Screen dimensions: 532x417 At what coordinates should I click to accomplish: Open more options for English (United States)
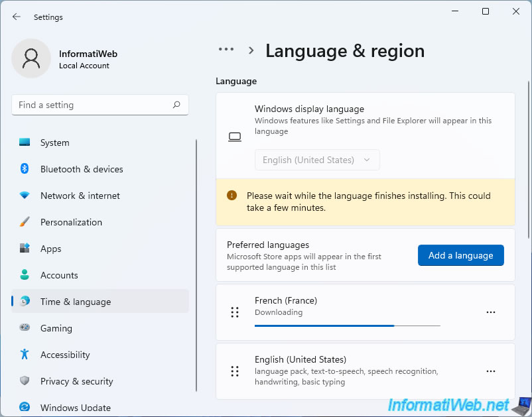491,371
